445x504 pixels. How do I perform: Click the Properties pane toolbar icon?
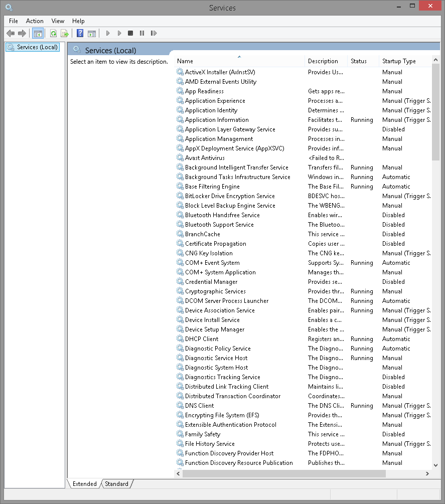click(x=92, y=33)
